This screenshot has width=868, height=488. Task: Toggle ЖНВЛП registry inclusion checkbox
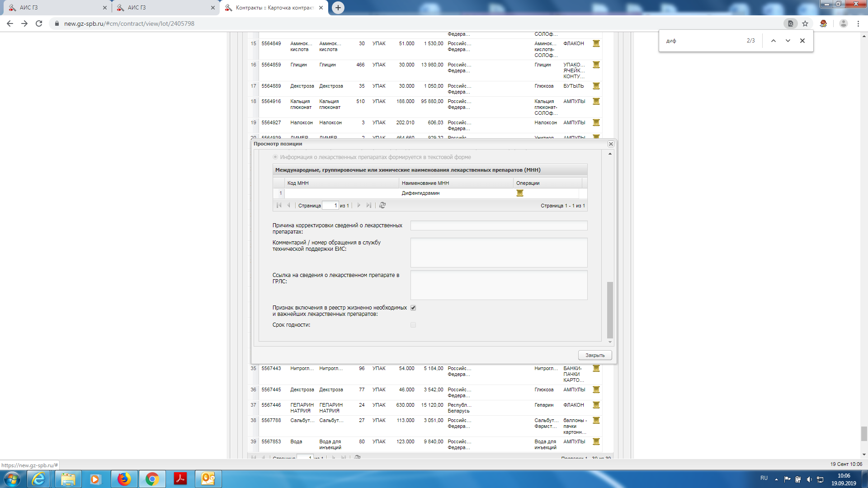413,308
